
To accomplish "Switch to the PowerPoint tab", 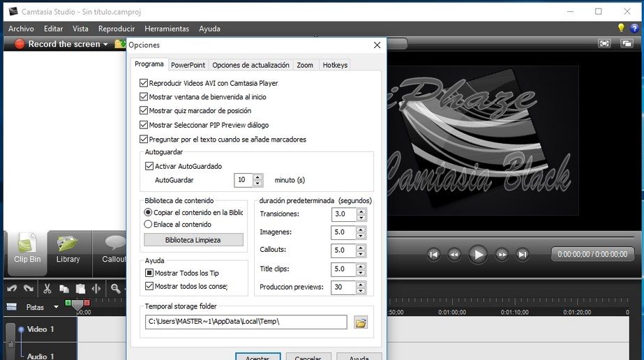I will tap(188, 65).
